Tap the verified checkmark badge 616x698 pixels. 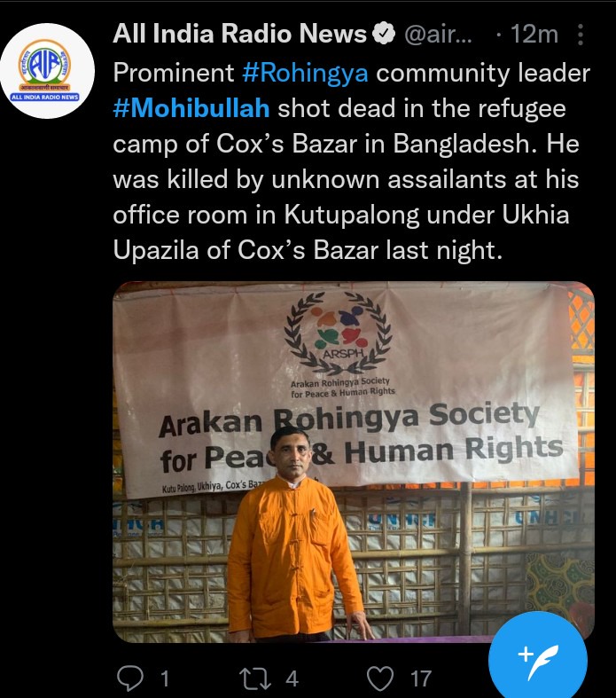(384, 34)
